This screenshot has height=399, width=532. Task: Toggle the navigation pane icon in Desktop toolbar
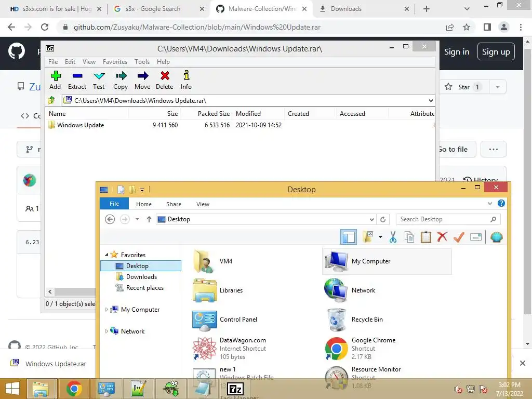(x=349, y=237)
